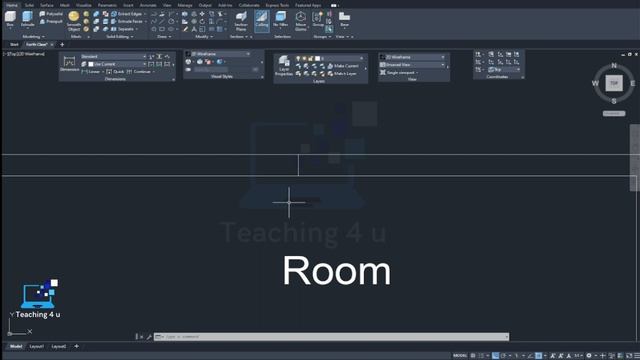Viewport: 640px width, 360px height.
Task: Add a new drawing tab with plus
Action: (62, 44)
